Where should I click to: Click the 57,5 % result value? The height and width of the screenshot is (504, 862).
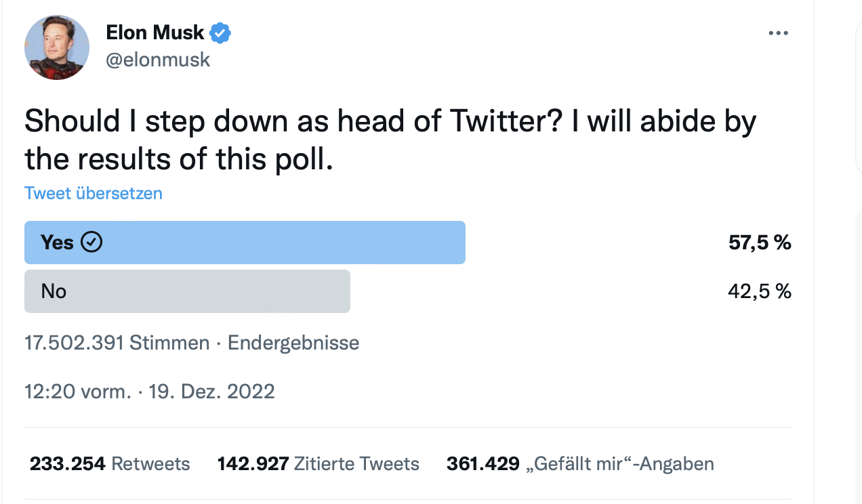(760, 243)
